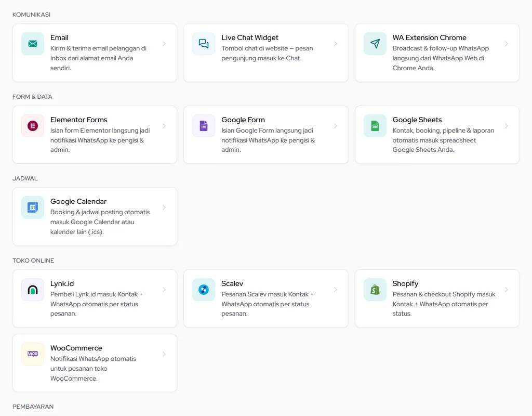This screenshot has height=416, width=532.
Task: Expand Google Calendar with its chevron
Action: tap(164, 207)
